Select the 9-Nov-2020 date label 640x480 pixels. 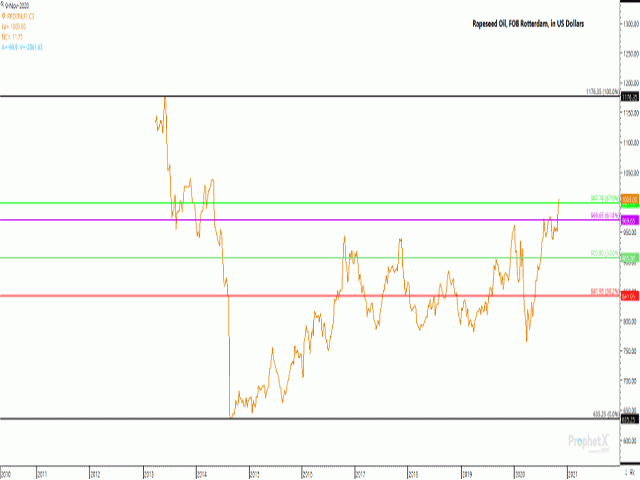[17, 6]
